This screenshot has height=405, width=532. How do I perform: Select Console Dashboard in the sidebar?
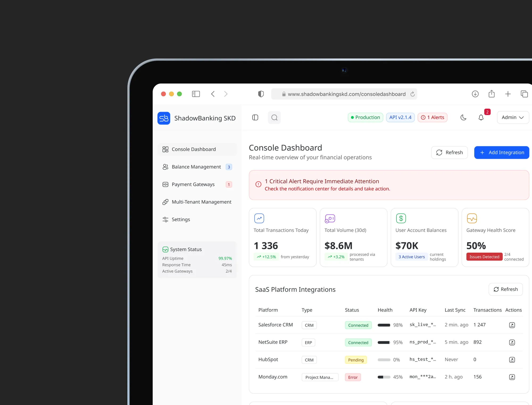tap(197, 149)
